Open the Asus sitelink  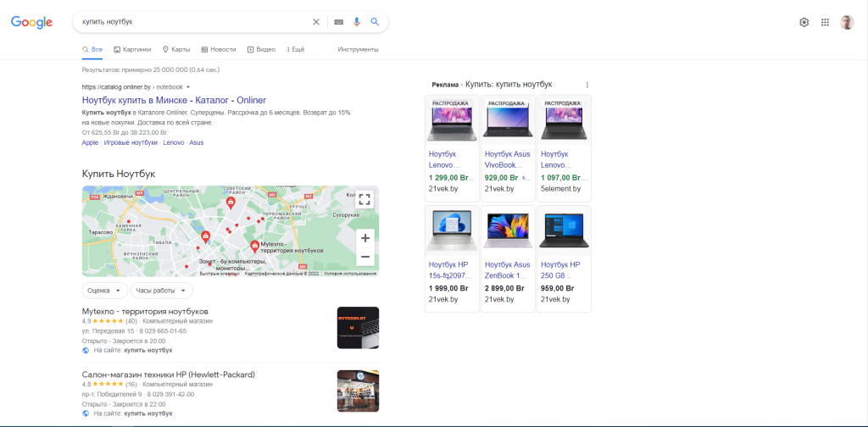coord(197,142)
